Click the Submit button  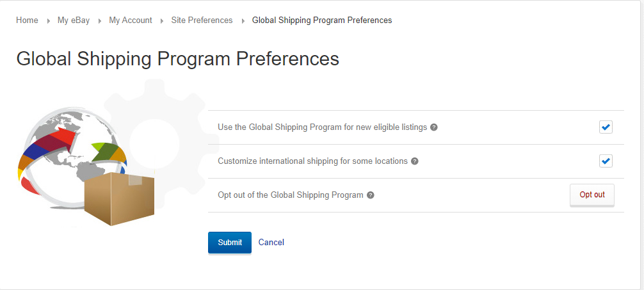tap(230, 243)
